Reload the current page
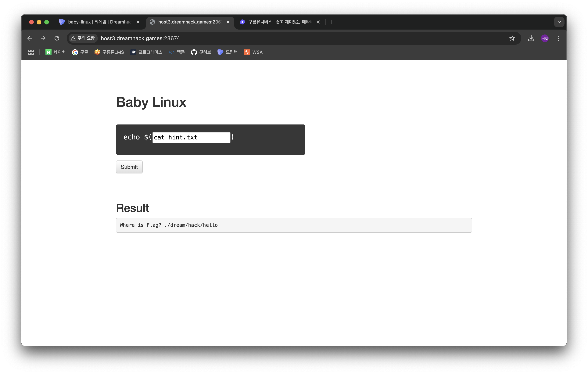This screenshot has height=374, width=588. click(x=57, y=38)
